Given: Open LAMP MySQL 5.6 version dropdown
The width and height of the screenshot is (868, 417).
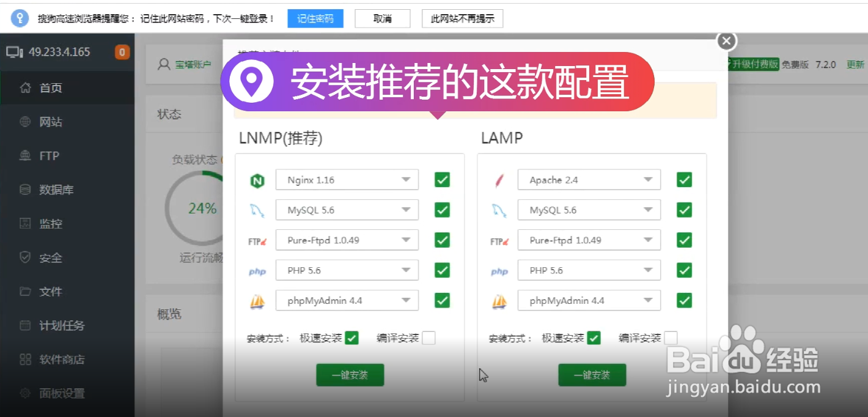Looking at the screenshot, I should pos(589,210).
